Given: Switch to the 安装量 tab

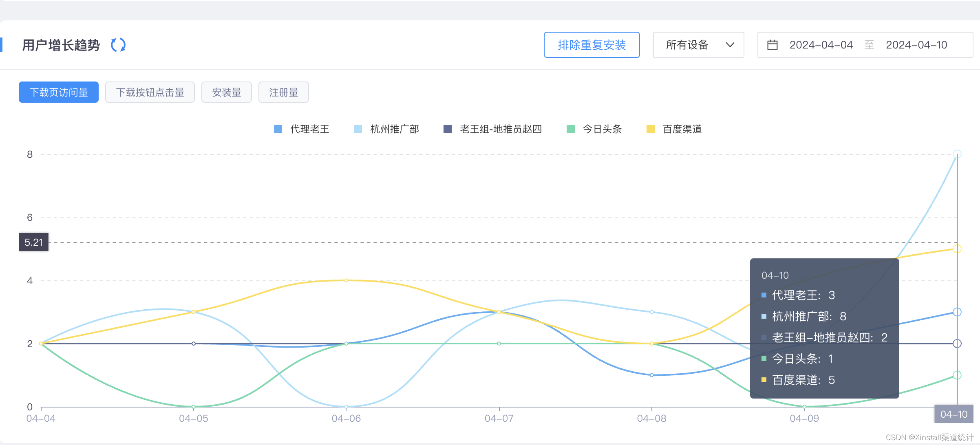Looking at the screenshot, I should pos(227,92).
